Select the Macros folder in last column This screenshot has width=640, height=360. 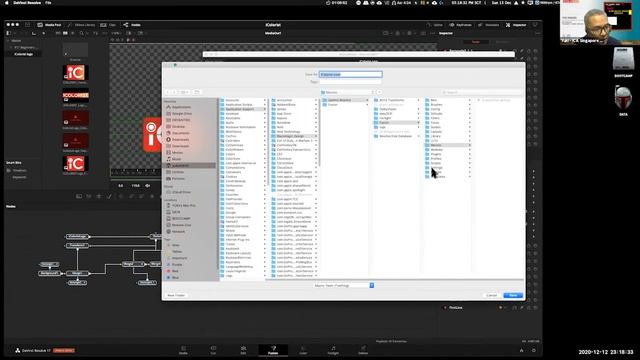(x=448, y=145)
